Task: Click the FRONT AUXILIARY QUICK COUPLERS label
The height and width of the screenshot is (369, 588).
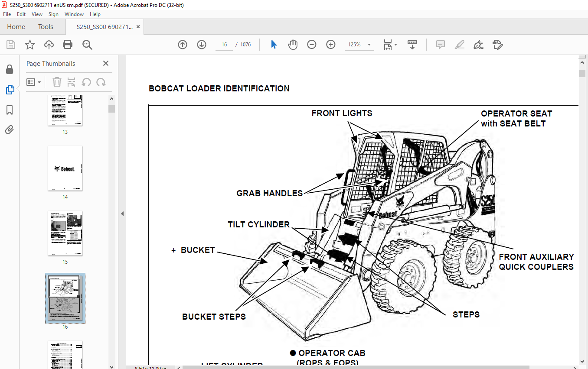Action: pos(536,262)
